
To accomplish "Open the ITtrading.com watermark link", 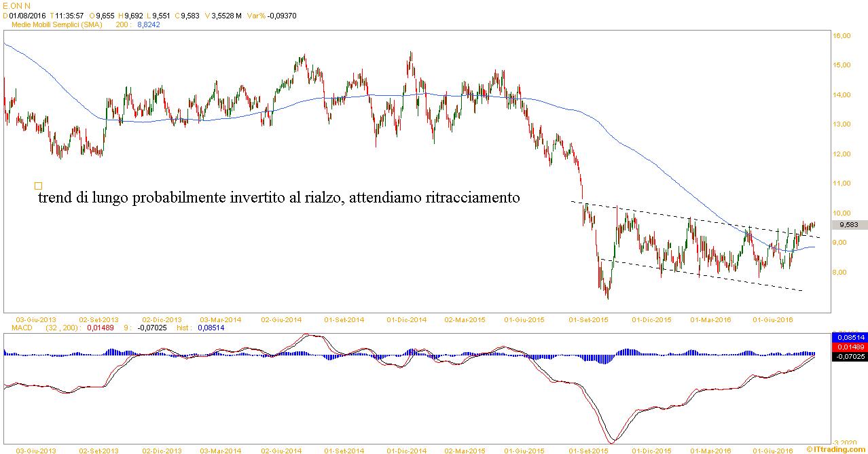I will [836, 449].
